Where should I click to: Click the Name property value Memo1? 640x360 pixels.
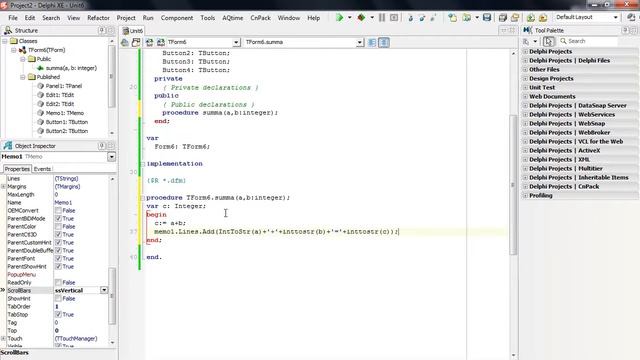point(63,202)
